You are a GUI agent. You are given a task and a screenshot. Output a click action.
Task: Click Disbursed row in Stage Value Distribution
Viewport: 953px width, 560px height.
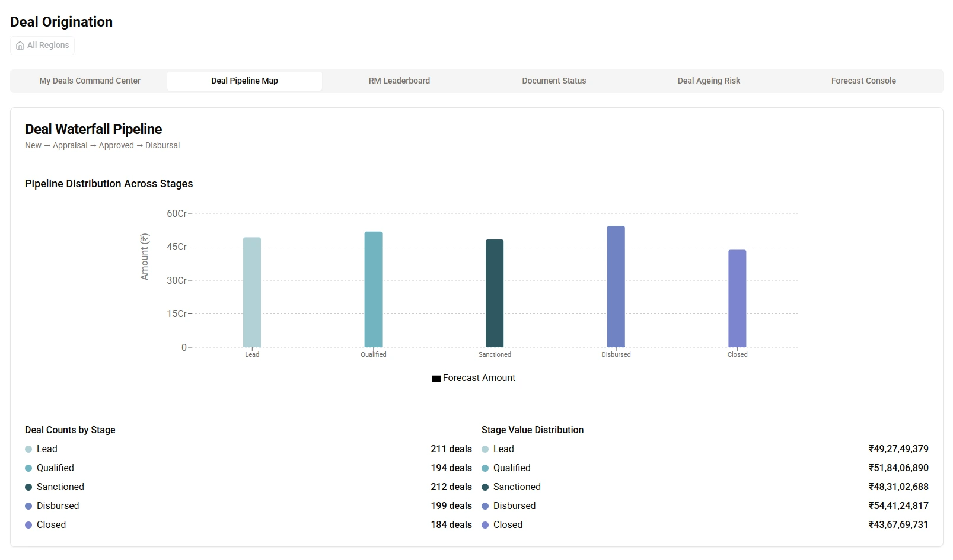[x=705, y=506]
